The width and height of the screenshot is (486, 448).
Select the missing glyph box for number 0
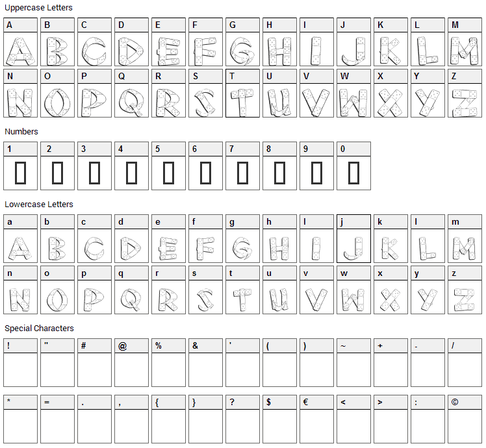point(353,173)
